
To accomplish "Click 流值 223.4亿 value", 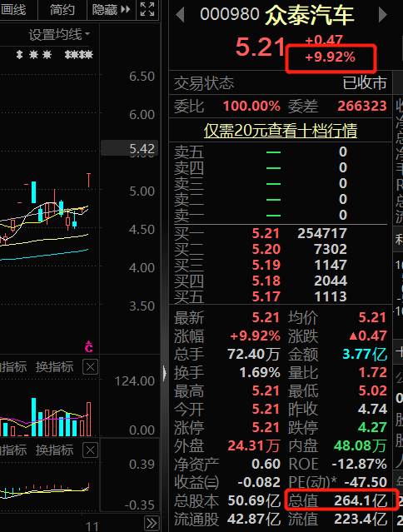I will coord(361,520).
